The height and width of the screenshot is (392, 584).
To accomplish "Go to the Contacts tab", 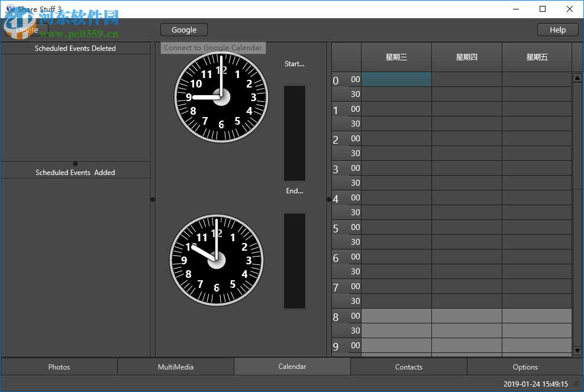I will [409, 367].
